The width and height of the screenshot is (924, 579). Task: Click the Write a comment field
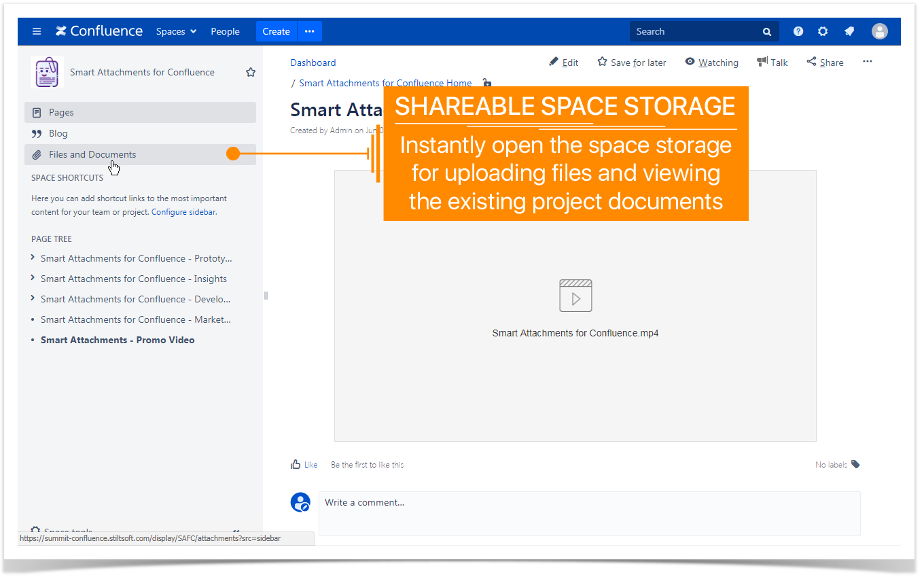pyautogui.click(x=589, y=514)
